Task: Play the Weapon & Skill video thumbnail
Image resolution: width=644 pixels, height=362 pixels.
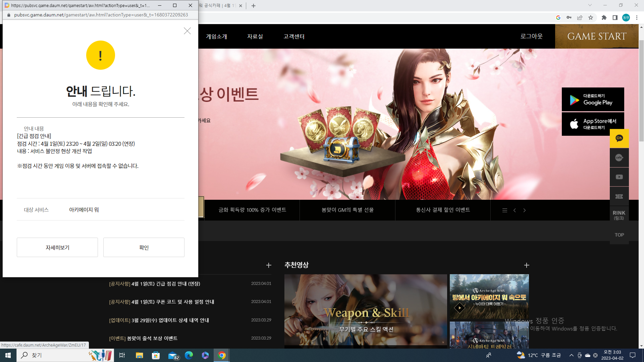Action: (x=366, y=310)
